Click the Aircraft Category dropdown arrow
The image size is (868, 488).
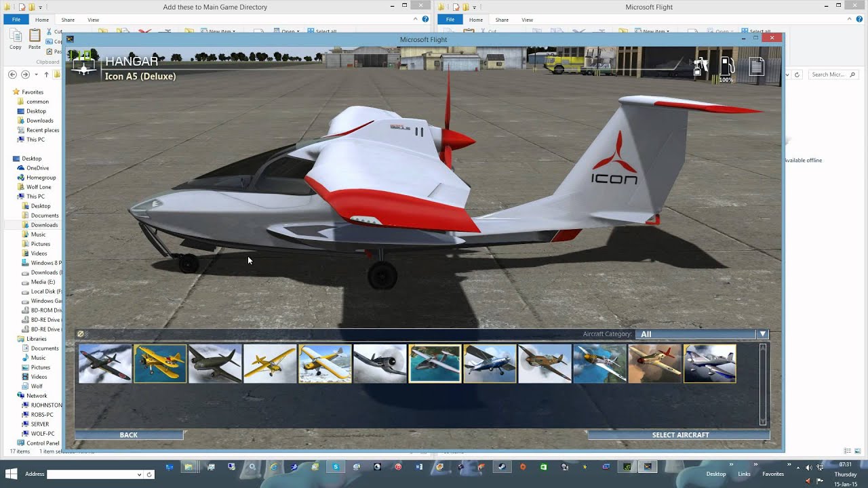763,334
